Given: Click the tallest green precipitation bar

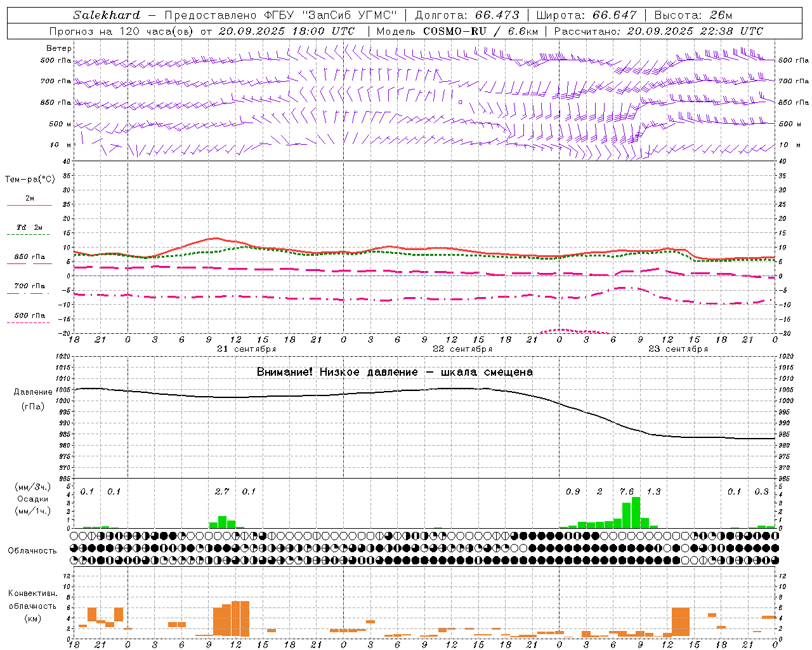Looking at the screenshot, I should coord(636,513).
